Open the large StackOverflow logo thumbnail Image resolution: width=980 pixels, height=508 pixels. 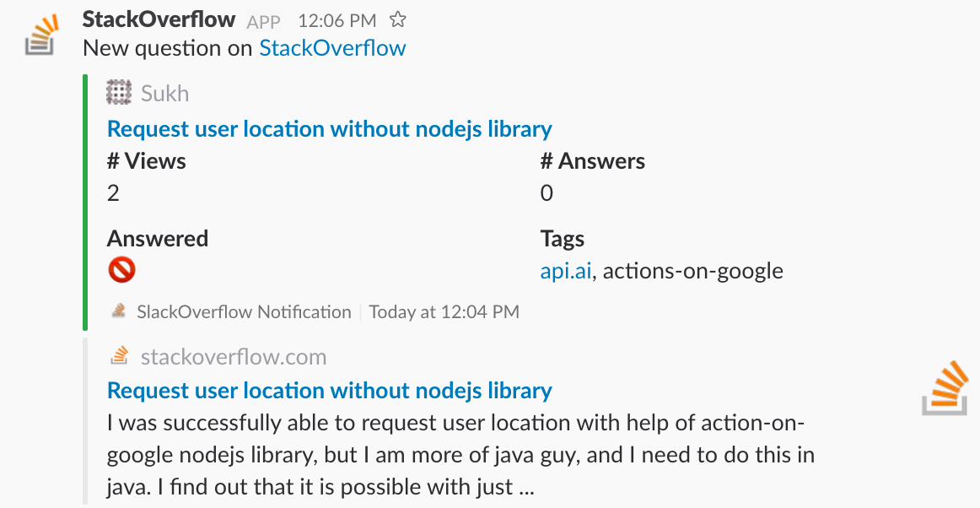(x=945, y=388)
